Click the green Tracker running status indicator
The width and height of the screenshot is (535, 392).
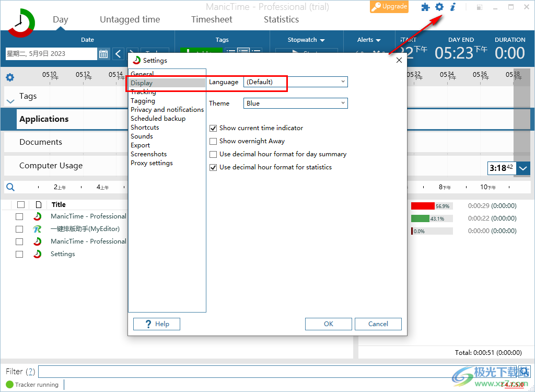coord(9,385)
